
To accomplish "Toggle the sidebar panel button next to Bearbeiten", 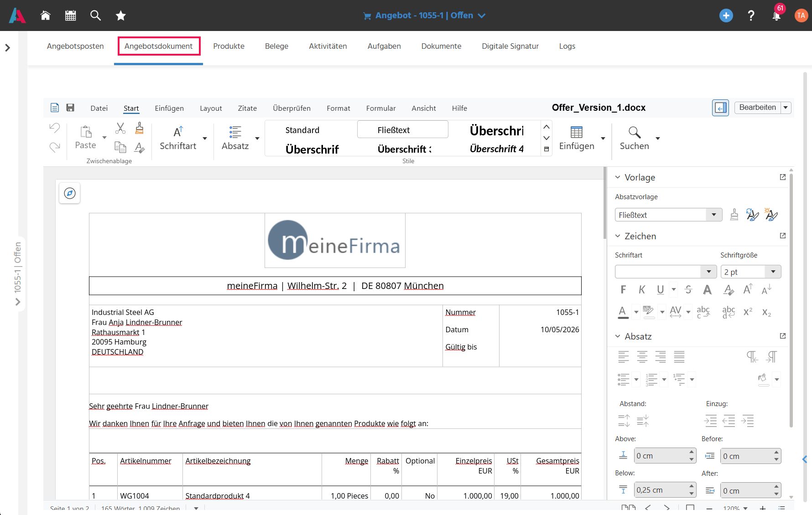I will click(x=720, y=108).
